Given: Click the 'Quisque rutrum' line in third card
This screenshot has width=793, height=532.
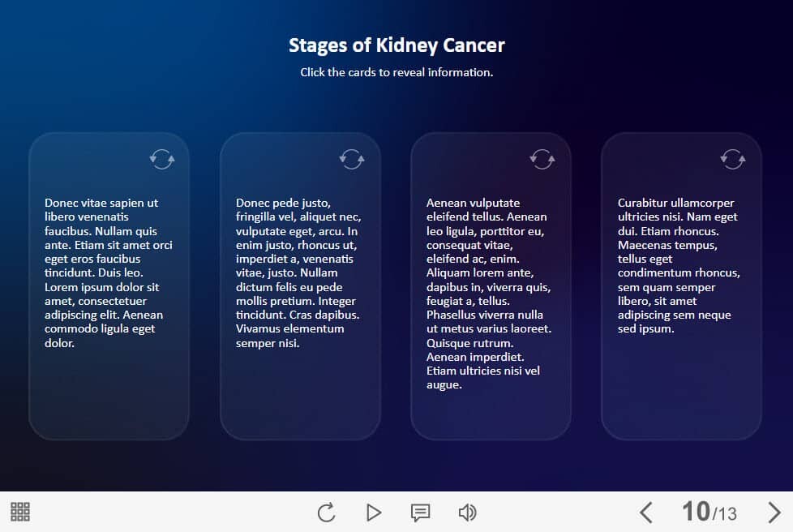Looking at the screenshot, I should coord(464,343).
